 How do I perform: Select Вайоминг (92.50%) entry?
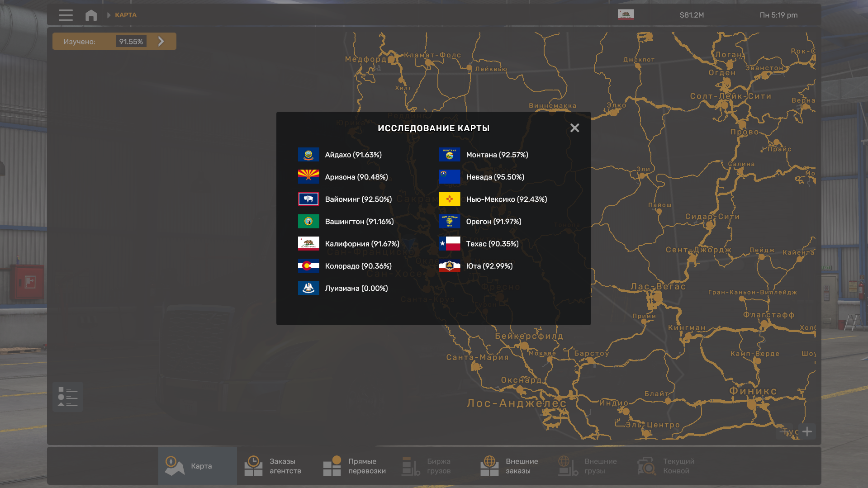pyautogui.click(x=358, y=199)
